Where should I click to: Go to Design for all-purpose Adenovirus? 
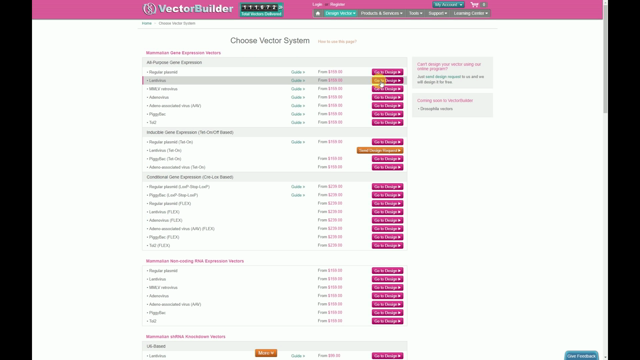pos(387,97)
